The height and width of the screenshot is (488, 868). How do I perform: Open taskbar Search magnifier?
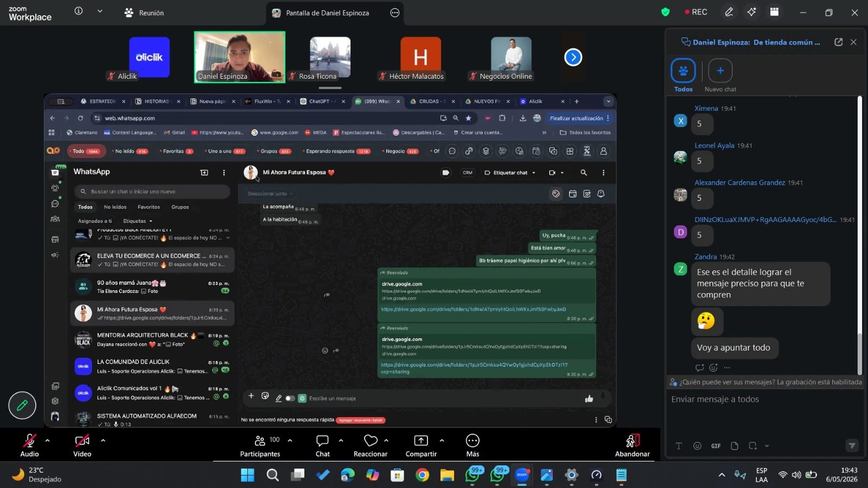coord(272,475)
